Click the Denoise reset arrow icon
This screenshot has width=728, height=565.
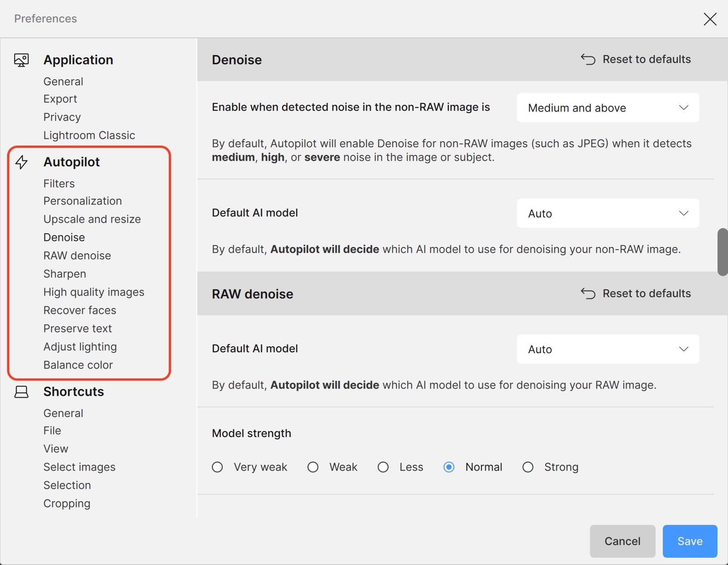click(x=588, y=59)
